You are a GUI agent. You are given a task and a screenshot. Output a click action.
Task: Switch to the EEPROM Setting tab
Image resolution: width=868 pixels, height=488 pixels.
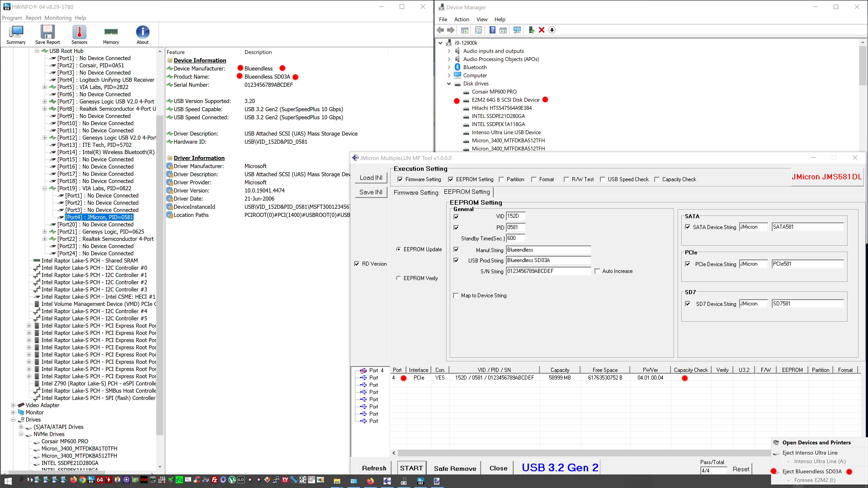(x=467, y=192)
